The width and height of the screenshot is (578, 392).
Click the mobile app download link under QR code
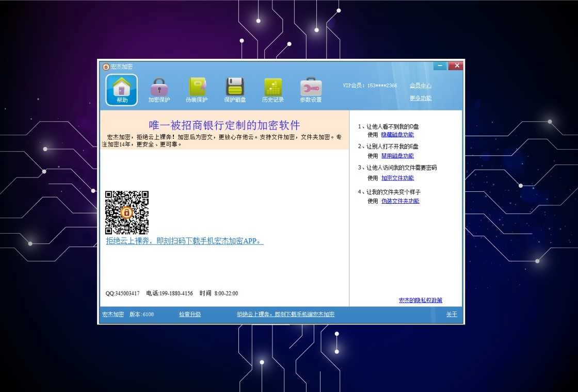pos(183,240)
